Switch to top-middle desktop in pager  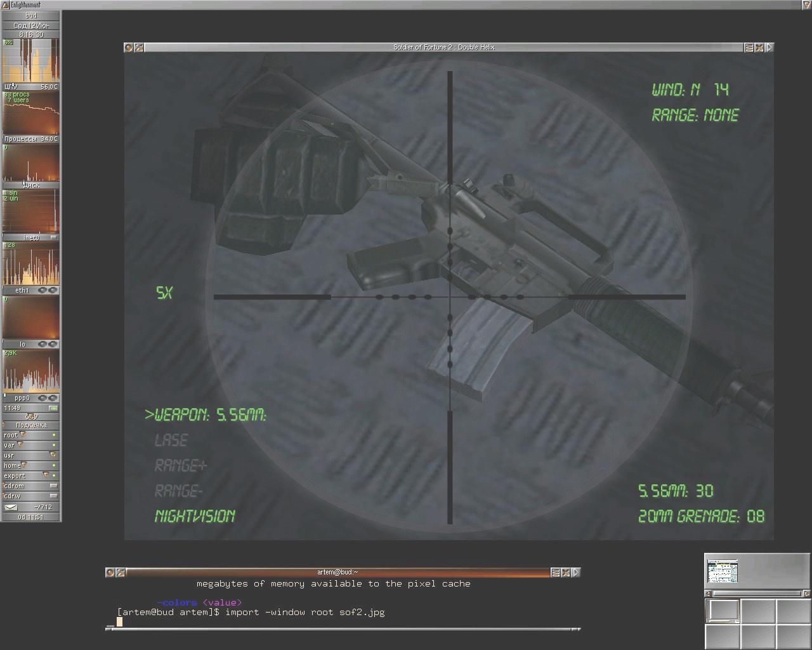pos(757,611)
